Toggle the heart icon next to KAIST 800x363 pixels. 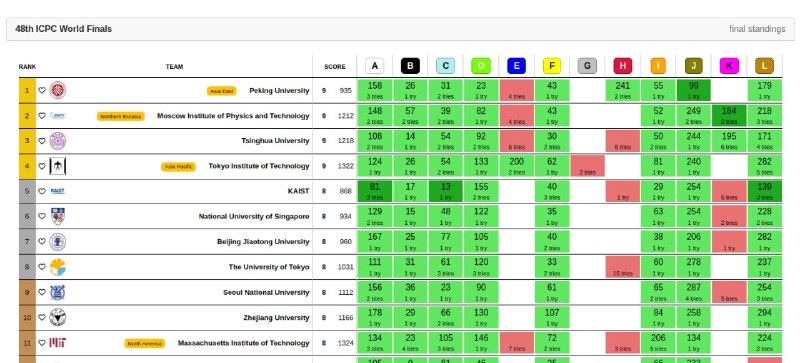click(42, 191)
